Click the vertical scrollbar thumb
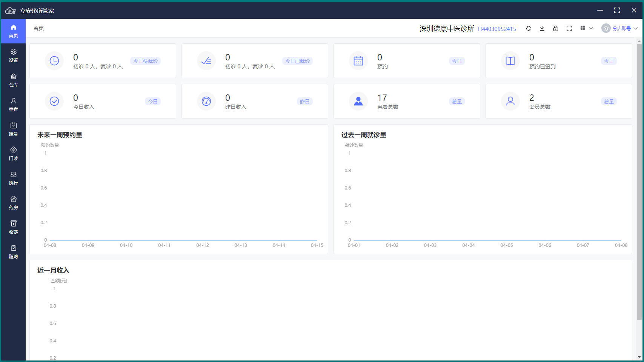Screen dimensions: 644x362 click(x=639, y=182)
